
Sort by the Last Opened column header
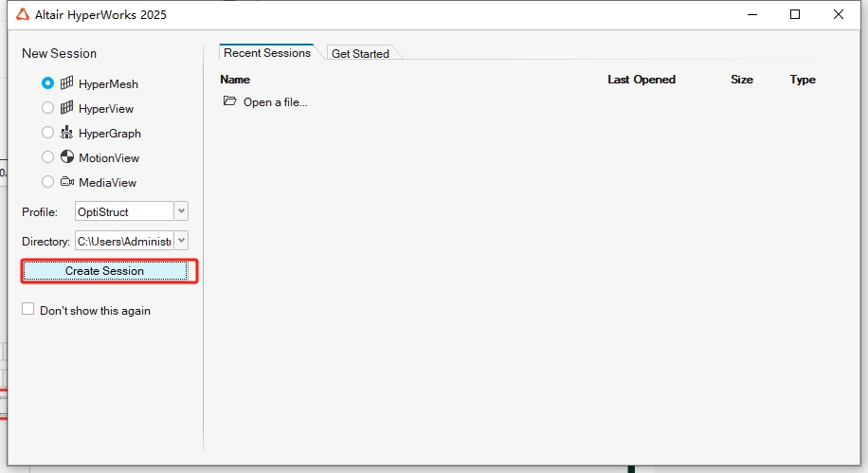pyautogui.click(x=641, y=80)
